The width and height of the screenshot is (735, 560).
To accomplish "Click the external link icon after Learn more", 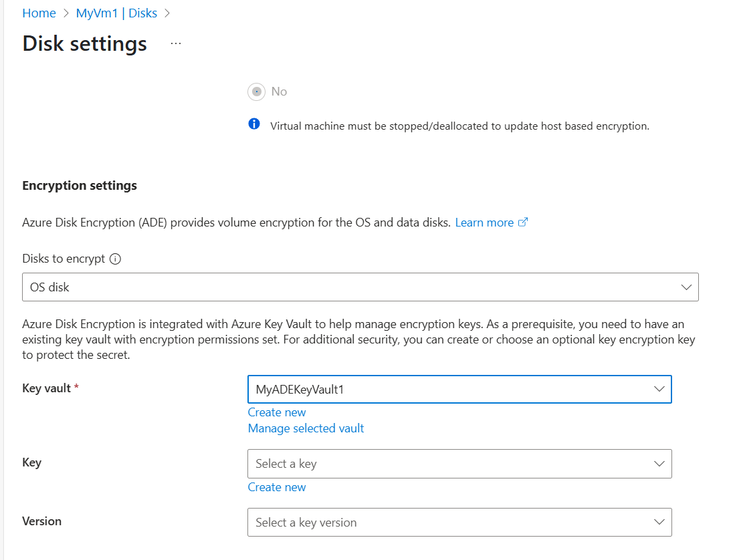I will [523, 223].
